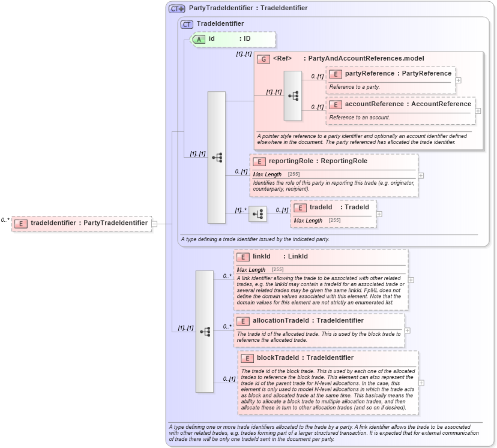This screenshot has height=448, width=497.
Task: Expand the partyReference element
Action: pos(458,80)
